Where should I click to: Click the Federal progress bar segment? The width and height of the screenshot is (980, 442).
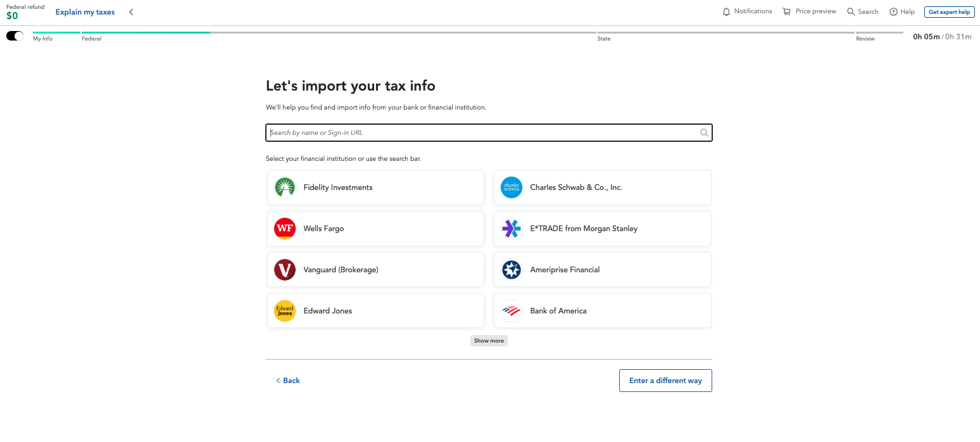(x=146, y=33)
